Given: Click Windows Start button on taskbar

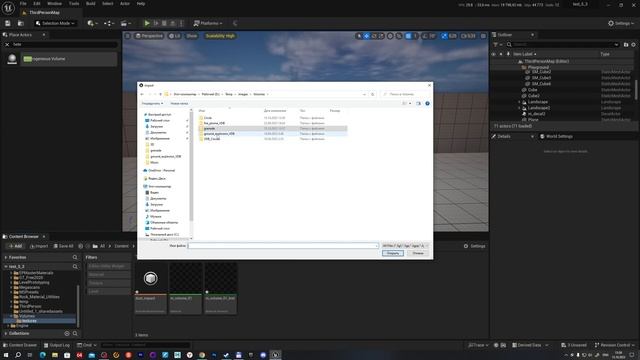Looking at the screenshot, I should 6,355.
